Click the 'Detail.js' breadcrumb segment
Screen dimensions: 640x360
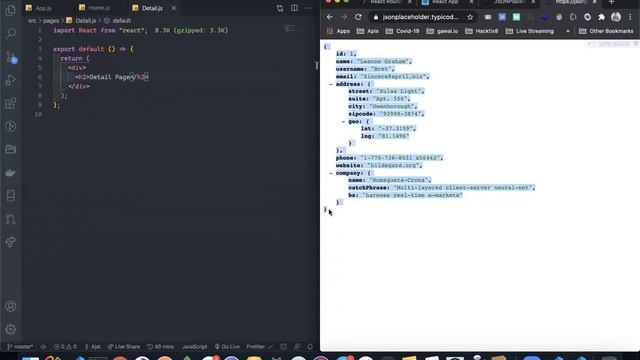[x=86, y=20]
